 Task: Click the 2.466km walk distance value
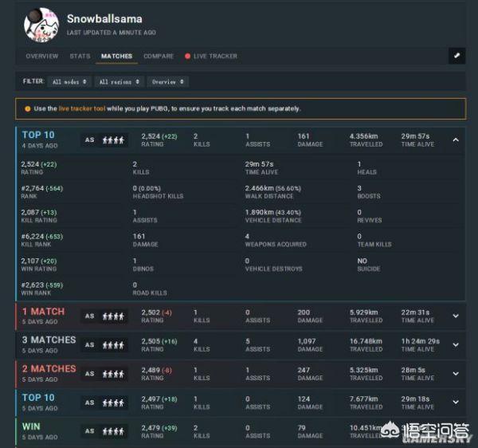272,188
